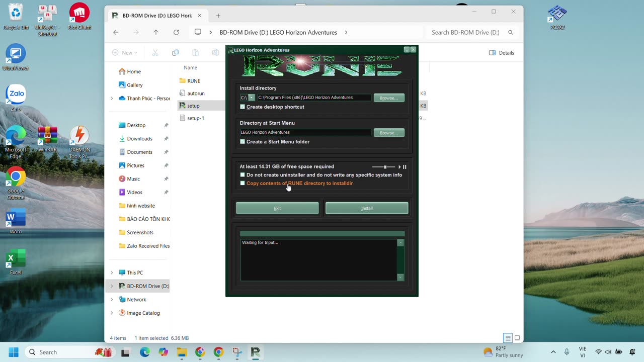Screen dimensions: 644x362
Task: Open File Explorer from taskbar
Action: click(x=182, y=352)
